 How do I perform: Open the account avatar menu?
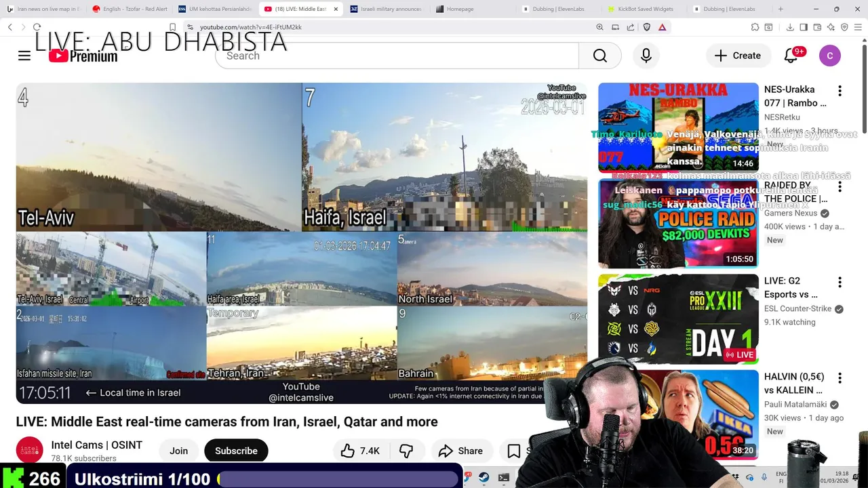point(830,56)
